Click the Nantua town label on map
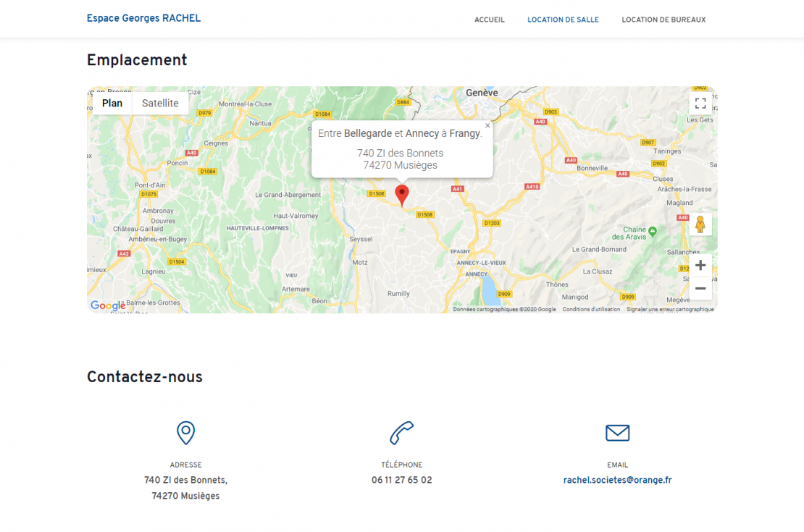This screenshot has height=532, width=804. pos(260,123)
